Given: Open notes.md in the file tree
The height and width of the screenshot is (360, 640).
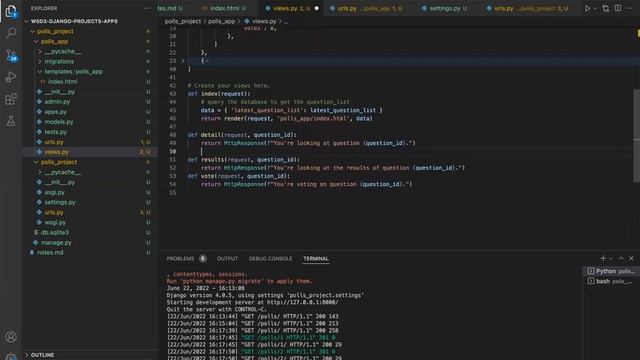Looking at the screenshot, I should pyautogui.click(x=50, y=253).
